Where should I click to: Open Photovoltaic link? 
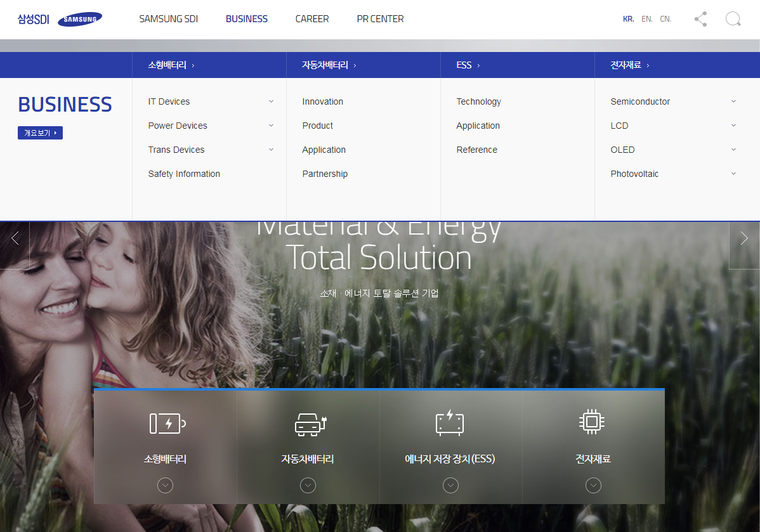pos(634,174)
